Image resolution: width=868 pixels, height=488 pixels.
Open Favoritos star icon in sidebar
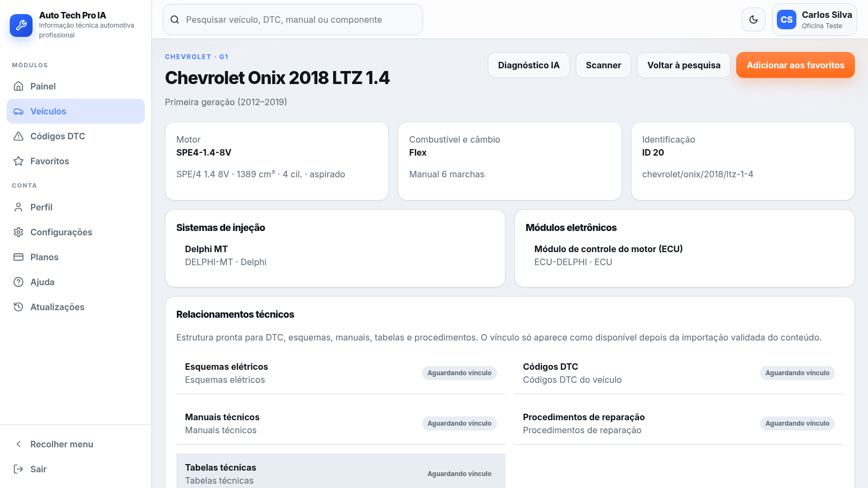tap(18, 161)
